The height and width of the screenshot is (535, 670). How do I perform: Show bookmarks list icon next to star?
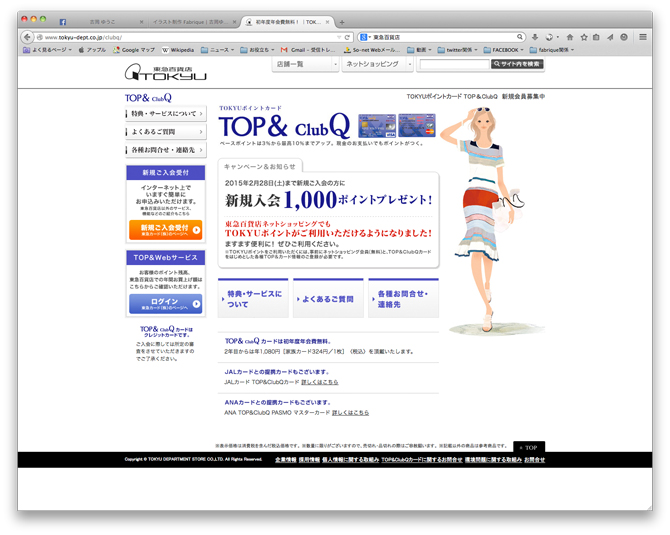(596, 37)
